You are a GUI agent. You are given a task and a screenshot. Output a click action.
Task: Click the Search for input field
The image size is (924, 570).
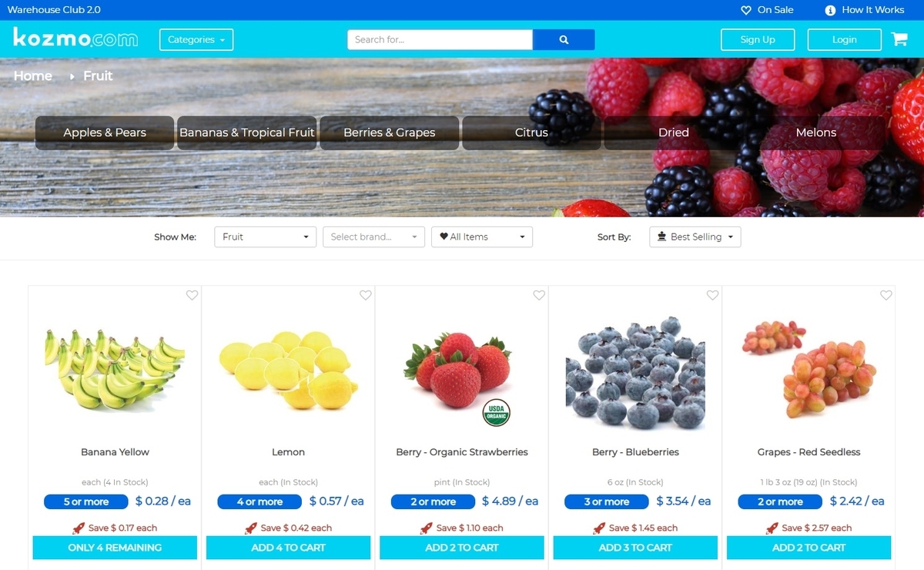click(x=440, y=39)
